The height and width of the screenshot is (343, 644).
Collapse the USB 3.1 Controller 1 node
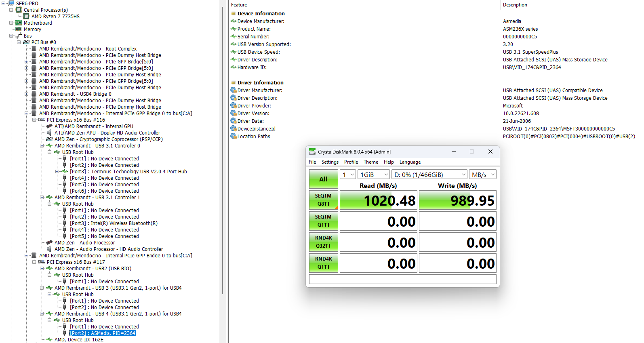42,197
